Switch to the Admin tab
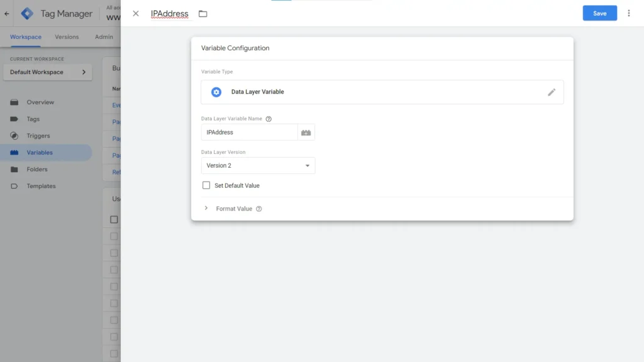Viewport: 644px width, 362px height. (x=104, y=36)
